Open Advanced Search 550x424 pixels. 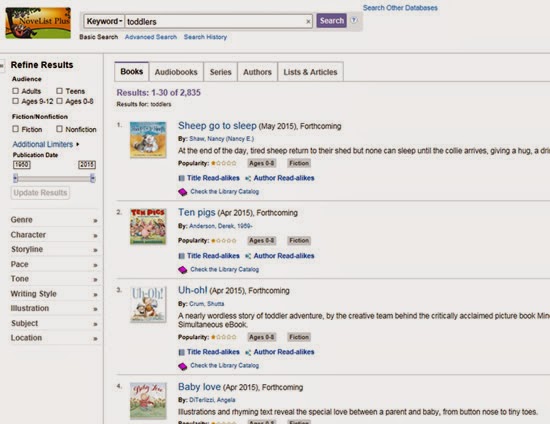click(151, 37)
